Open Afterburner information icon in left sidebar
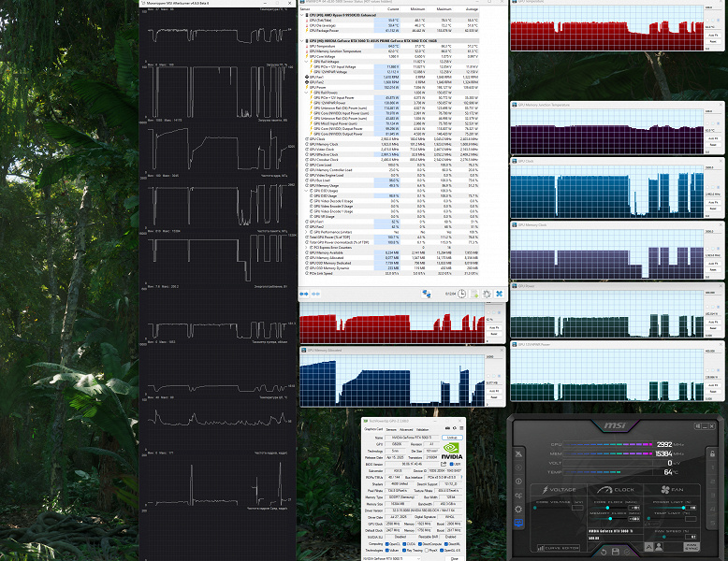Image resolution: width=728 pixels, height=561 pixels. point(518,482)
